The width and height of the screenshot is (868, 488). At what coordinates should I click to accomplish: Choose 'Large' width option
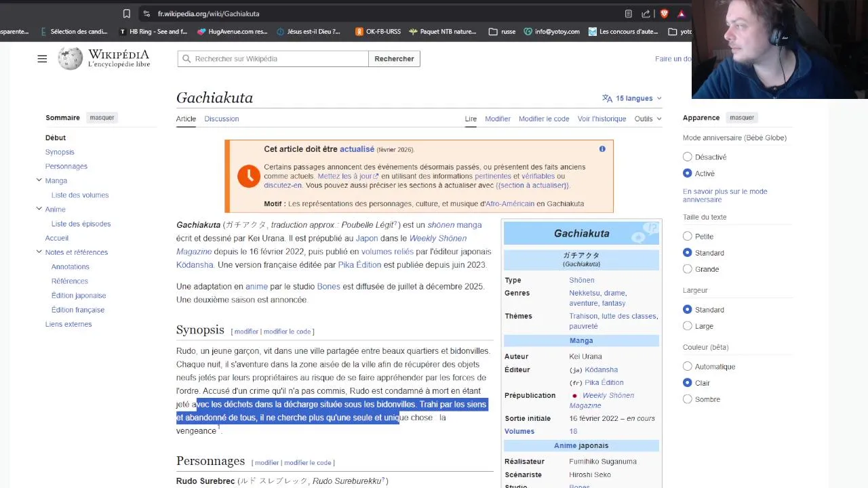[688, 326]
